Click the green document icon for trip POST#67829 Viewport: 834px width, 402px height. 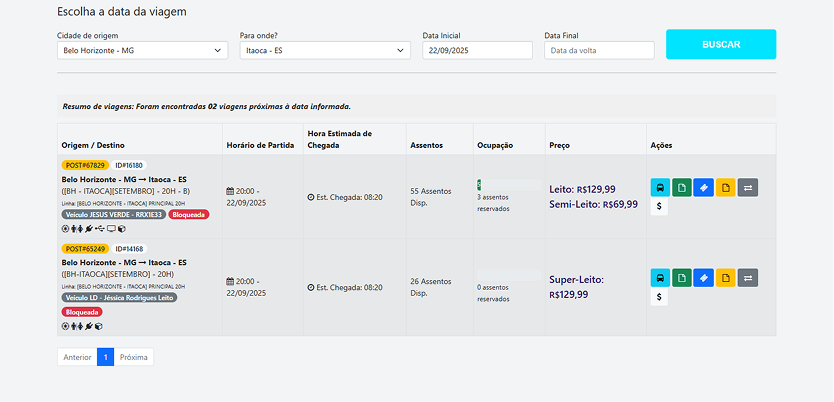pos(682,187)
